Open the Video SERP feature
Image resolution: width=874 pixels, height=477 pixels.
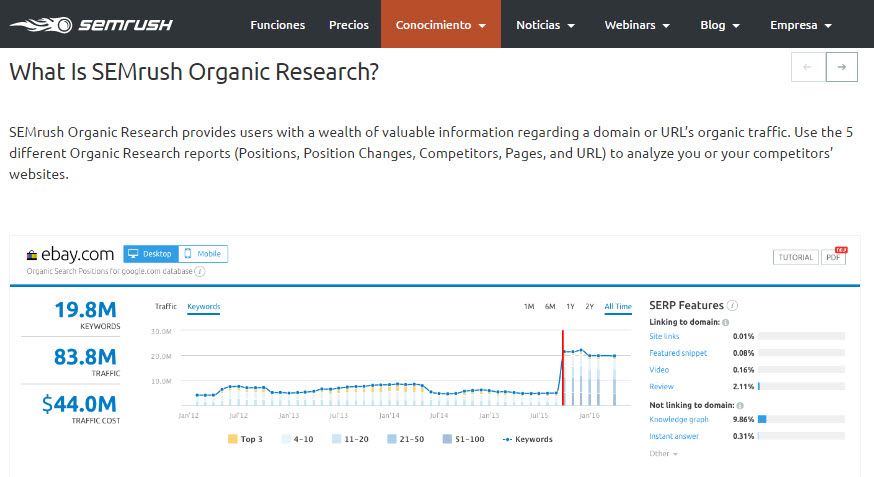tap(659, 369)
